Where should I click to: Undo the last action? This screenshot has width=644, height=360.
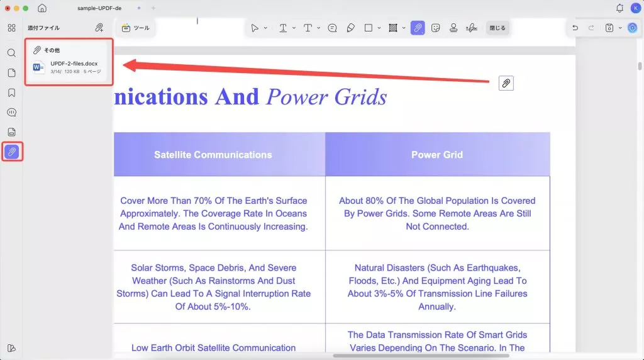[575, 28]
